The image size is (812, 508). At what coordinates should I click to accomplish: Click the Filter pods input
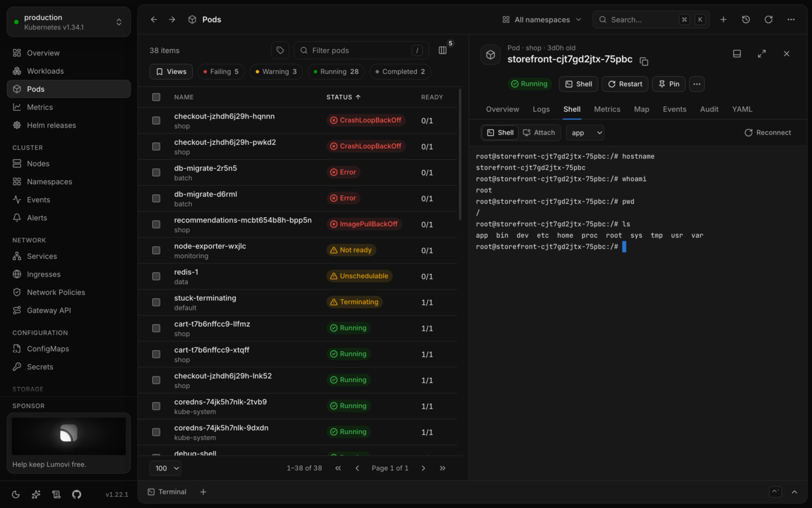coord(361,50)
